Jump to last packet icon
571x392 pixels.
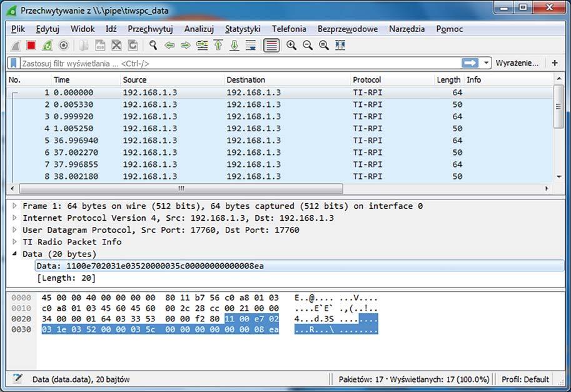[235, 46]
